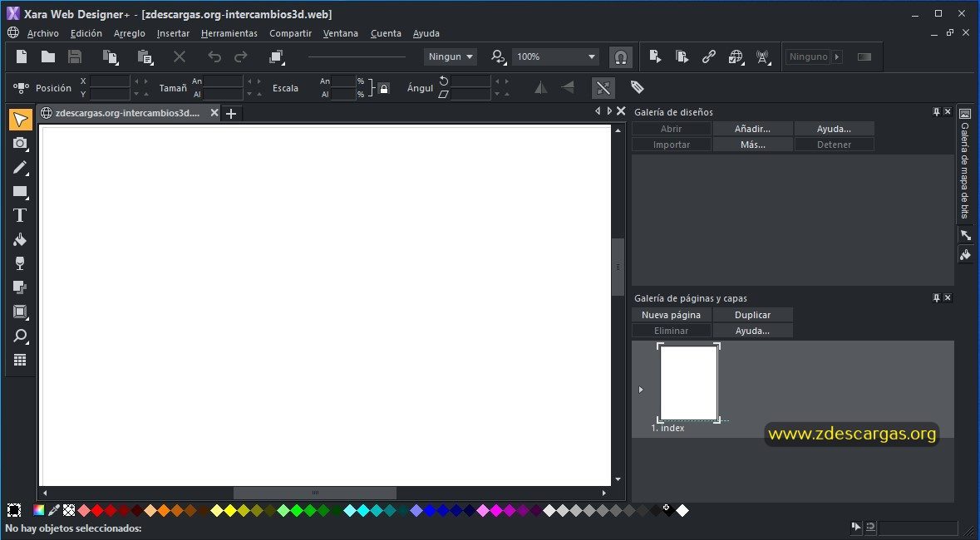Open the Compartir menu
The width and height of the screenshot is (980, 540).
coord(291,33)
